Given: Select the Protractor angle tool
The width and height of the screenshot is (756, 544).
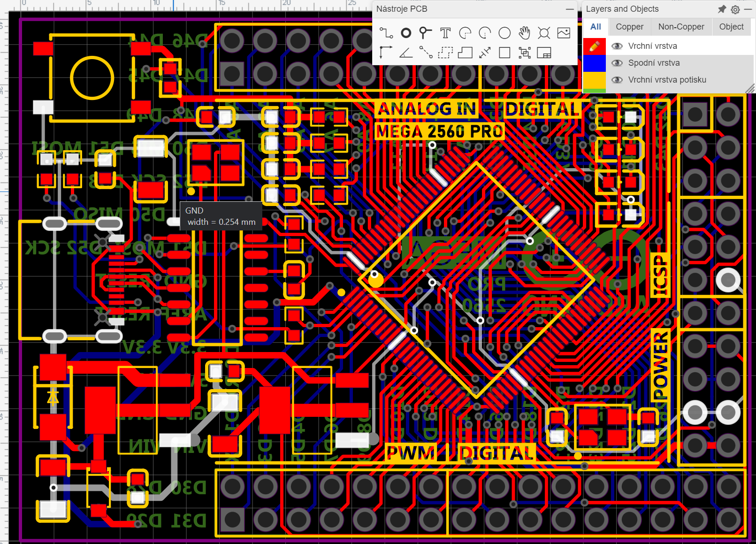Looking at the screenshot, I should 406,53.
